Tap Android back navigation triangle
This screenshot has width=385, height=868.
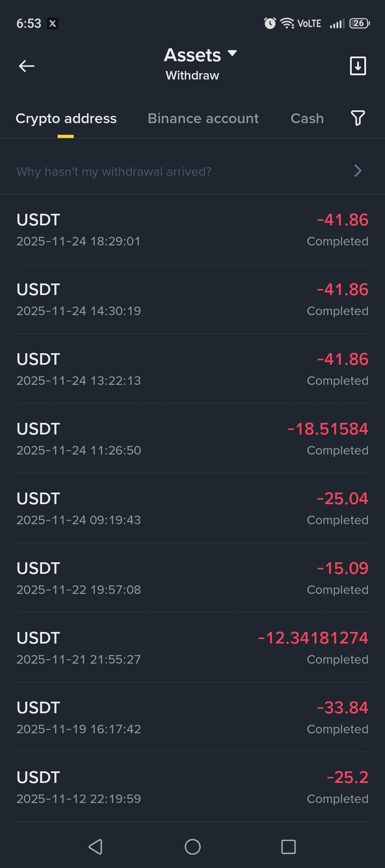[96, 847]
